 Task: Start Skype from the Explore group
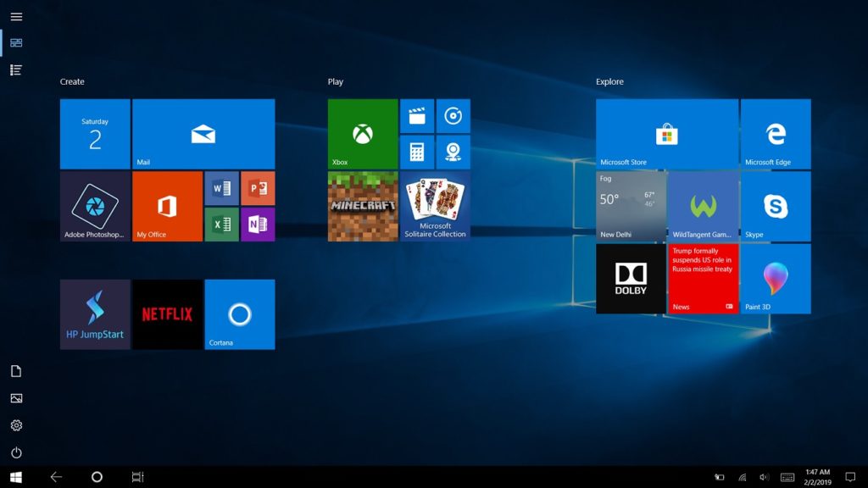[776, 206]
